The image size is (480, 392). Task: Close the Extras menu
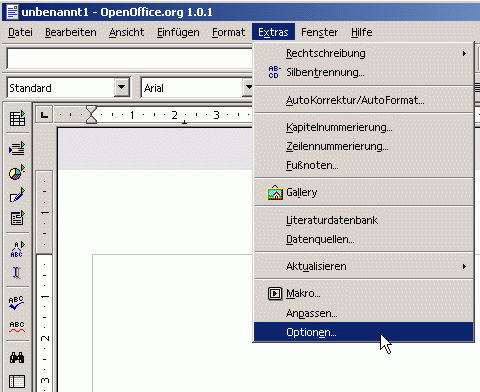pyautogui.click(x=273, y=32)
